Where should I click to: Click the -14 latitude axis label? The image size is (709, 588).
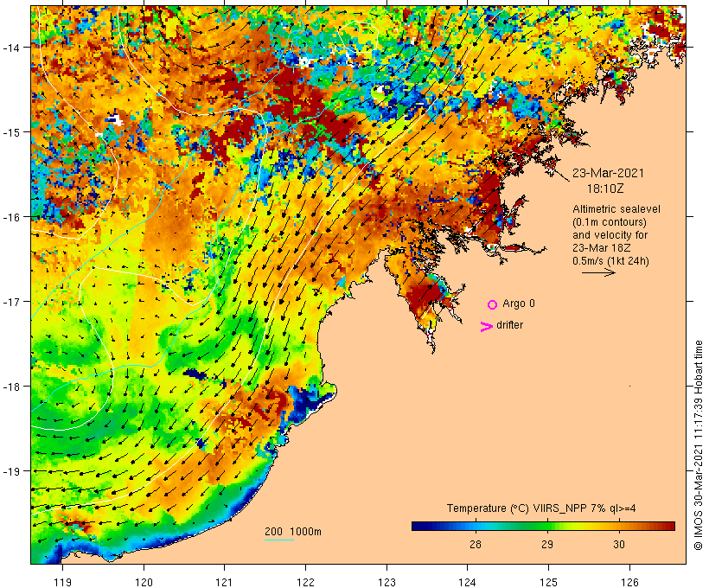click(x=11, y=47)
